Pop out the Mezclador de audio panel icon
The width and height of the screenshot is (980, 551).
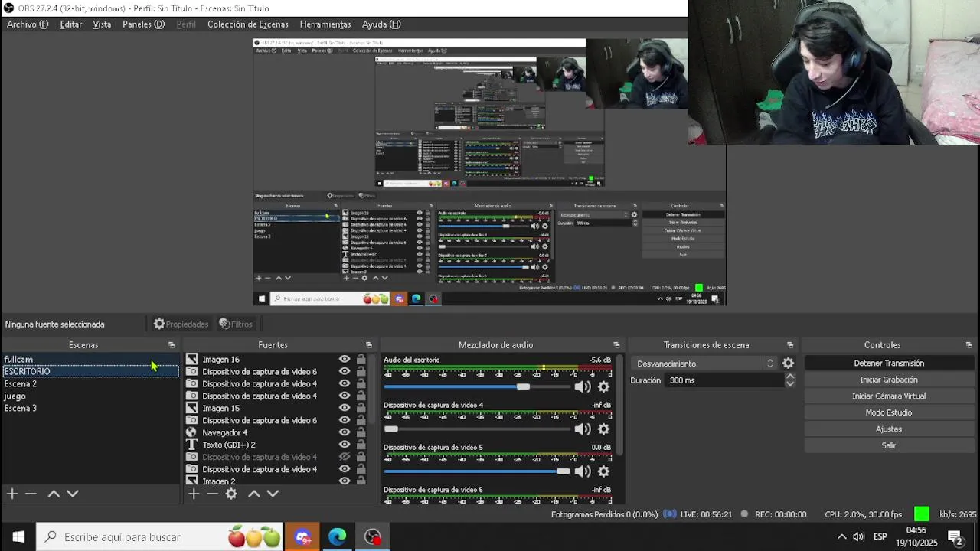[x=616, y=345]
